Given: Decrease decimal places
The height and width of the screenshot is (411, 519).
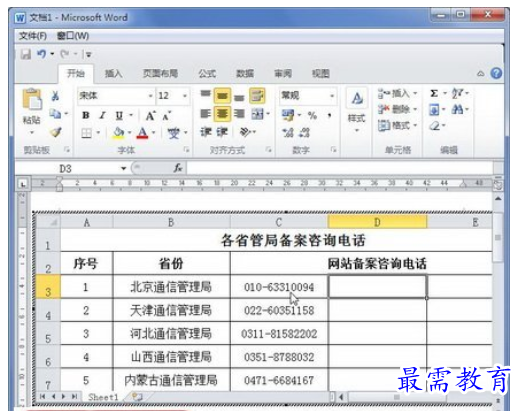Looking at the screenshot, I should click(x=304, y=133).
